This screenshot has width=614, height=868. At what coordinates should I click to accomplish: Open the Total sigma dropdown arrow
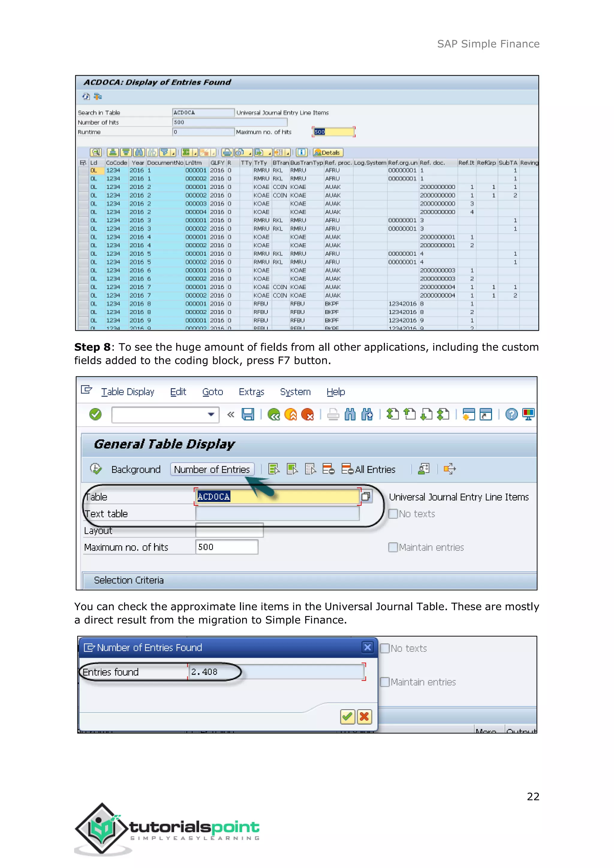pos(195,153)
